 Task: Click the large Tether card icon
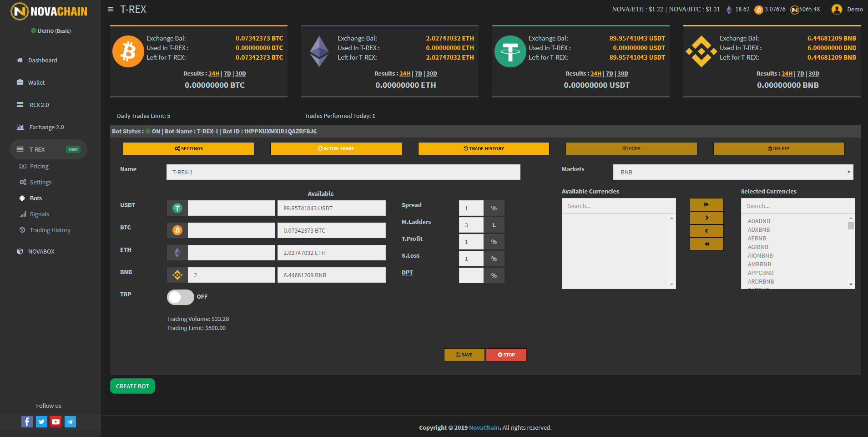point(510,51)
